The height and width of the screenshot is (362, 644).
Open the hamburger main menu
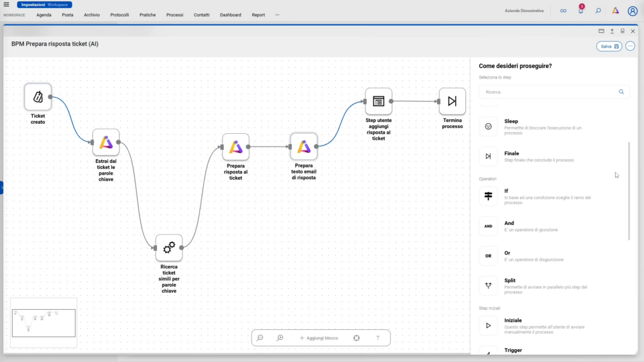[x=6, y=4]
